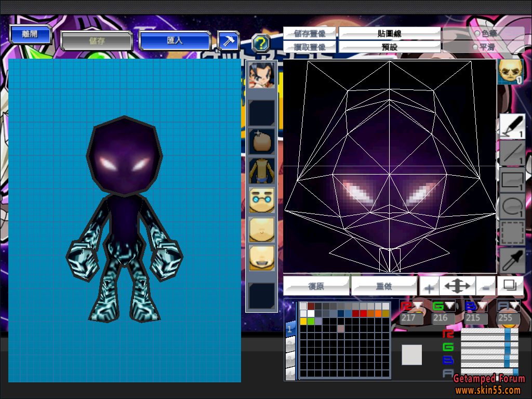Pick the dark red palette swatch

pyautogui.click(x=311, y=306)
